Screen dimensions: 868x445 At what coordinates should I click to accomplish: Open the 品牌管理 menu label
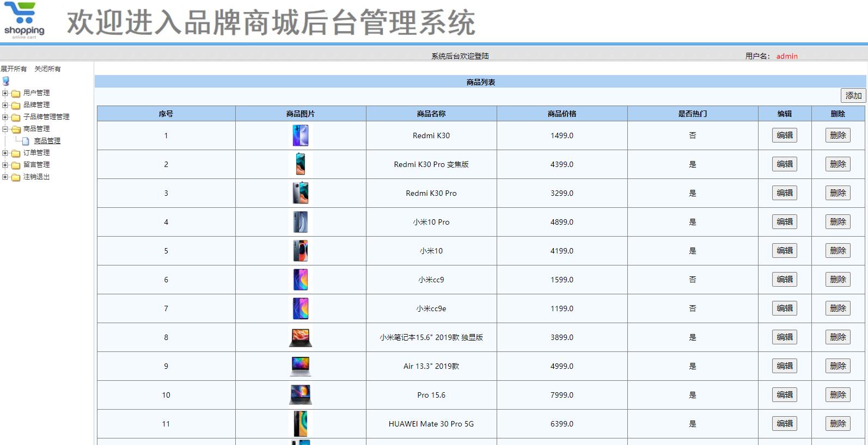click(36, 105)
